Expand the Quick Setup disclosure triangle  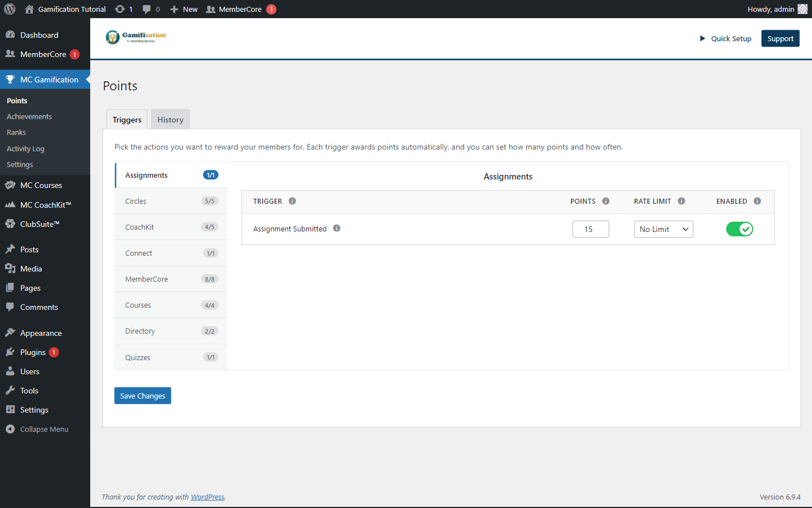pyautogui.click(x=703, y=38)
